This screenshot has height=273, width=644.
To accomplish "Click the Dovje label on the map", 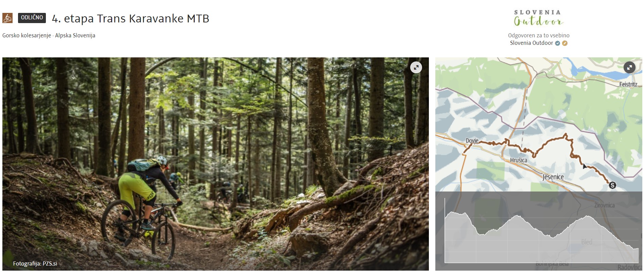I will click(472, 141).
